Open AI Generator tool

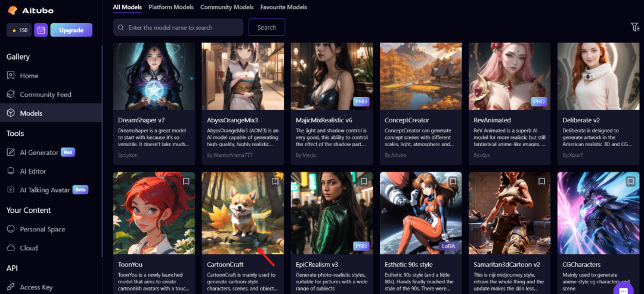[x=39, y=152]
